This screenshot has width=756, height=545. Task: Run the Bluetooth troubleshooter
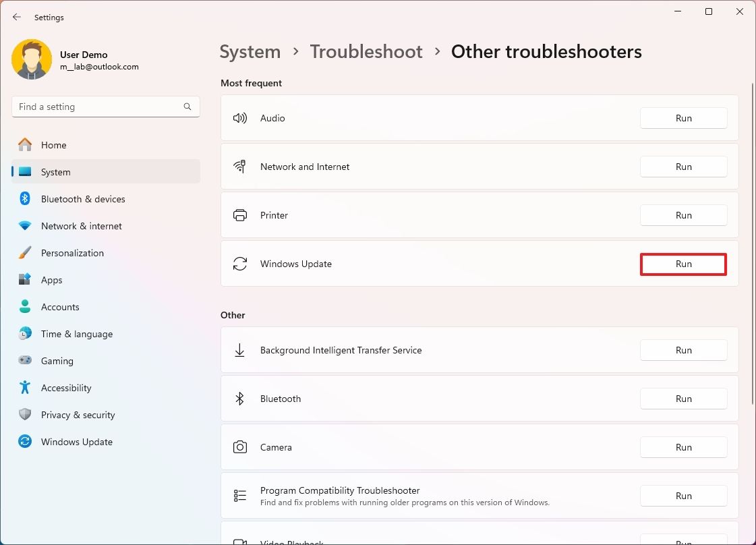(x=683, y=399)
